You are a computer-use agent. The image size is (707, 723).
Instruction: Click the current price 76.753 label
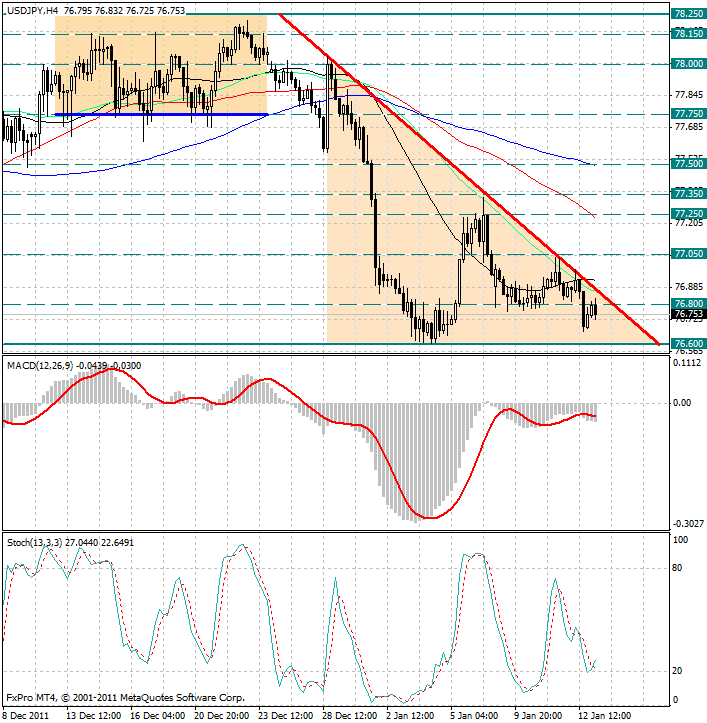pyautogui.click(x=689, y=314)
